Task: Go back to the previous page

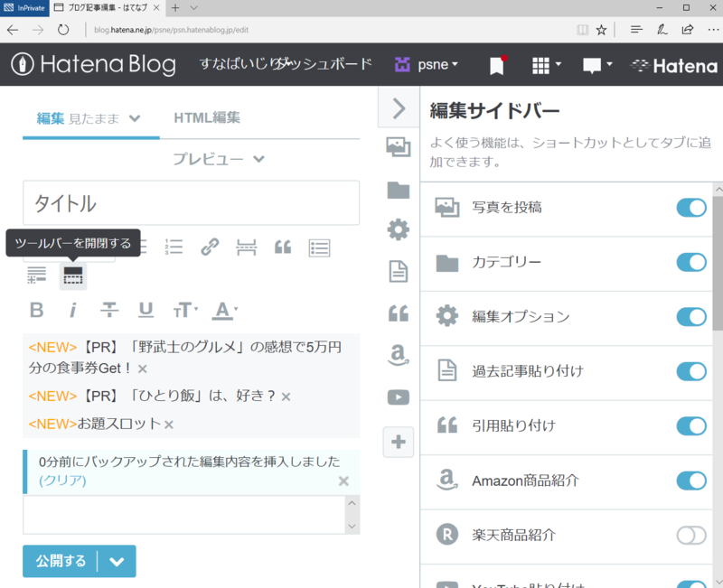Action: pos(13,30)
